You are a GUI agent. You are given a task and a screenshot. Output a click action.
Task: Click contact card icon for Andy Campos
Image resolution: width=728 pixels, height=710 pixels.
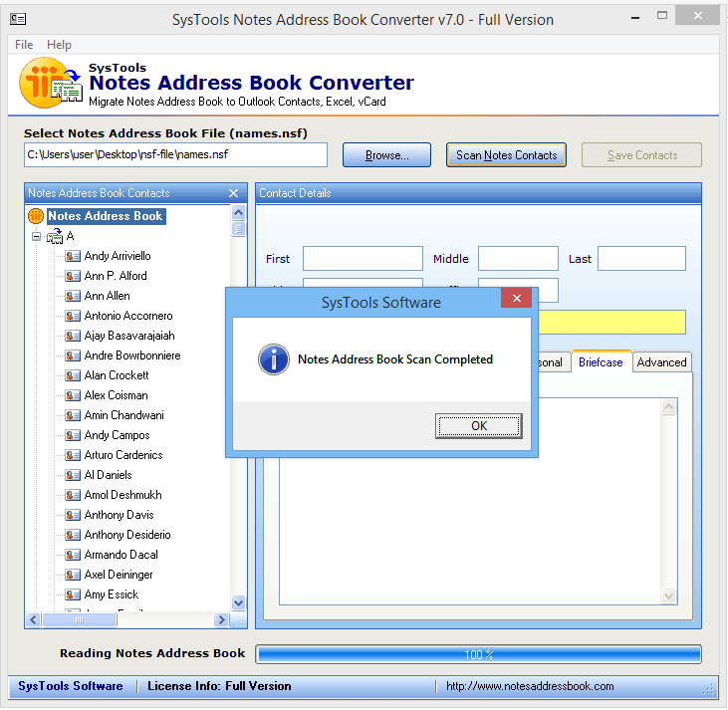tap(73, 435)
